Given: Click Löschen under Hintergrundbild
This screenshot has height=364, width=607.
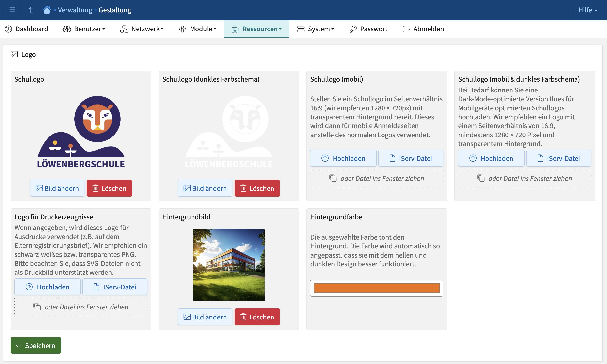Looking at the screenshot, I should click(x=257, y=317).
